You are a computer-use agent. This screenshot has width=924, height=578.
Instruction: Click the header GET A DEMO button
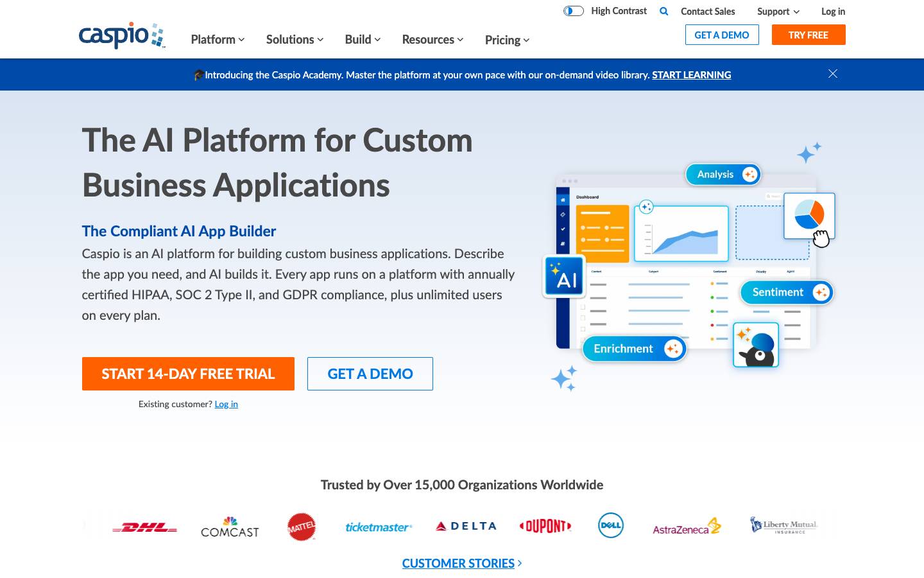click(722, 35)
